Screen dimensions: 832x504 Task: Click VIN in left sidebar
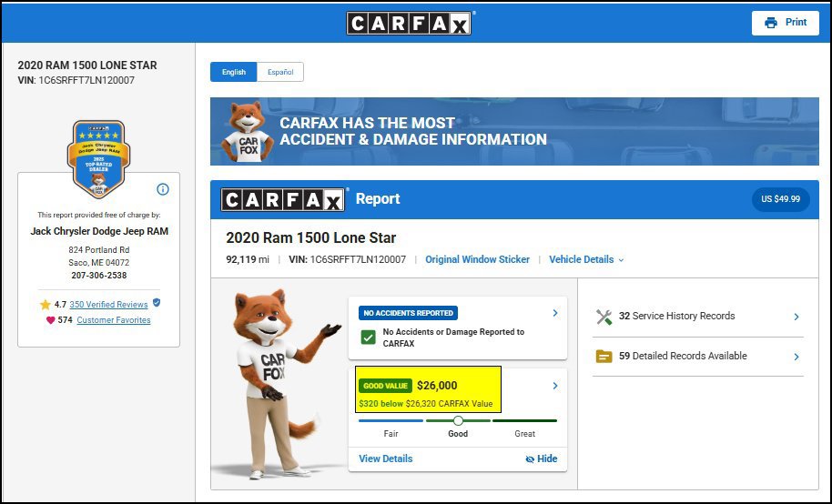(76, 81)
